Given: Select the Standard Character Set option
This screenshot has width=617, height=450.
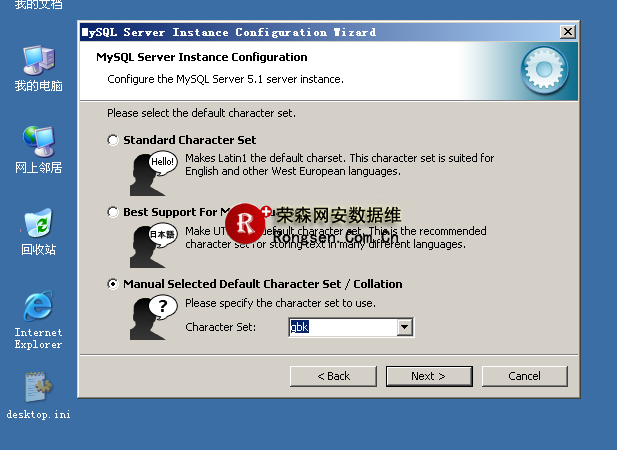Looking at the screenshot, I should (113, 140).
